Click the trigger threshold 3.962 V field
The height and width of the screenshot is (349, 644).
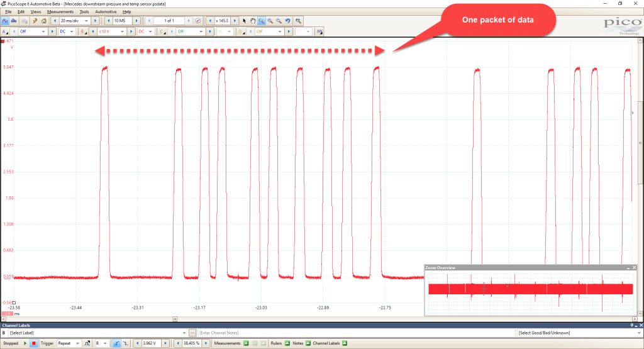coord(151,343)
